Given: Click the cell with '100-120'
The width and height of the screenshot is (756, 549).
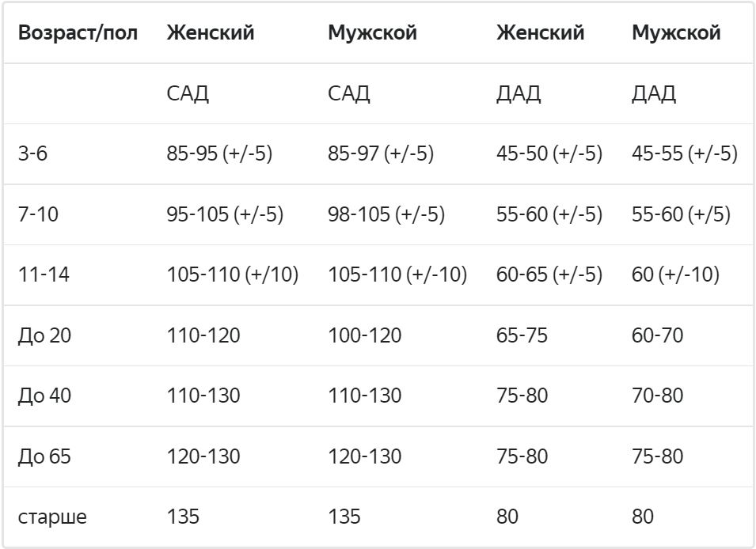Looking at the screenshot, I should (x=364, y=335).
